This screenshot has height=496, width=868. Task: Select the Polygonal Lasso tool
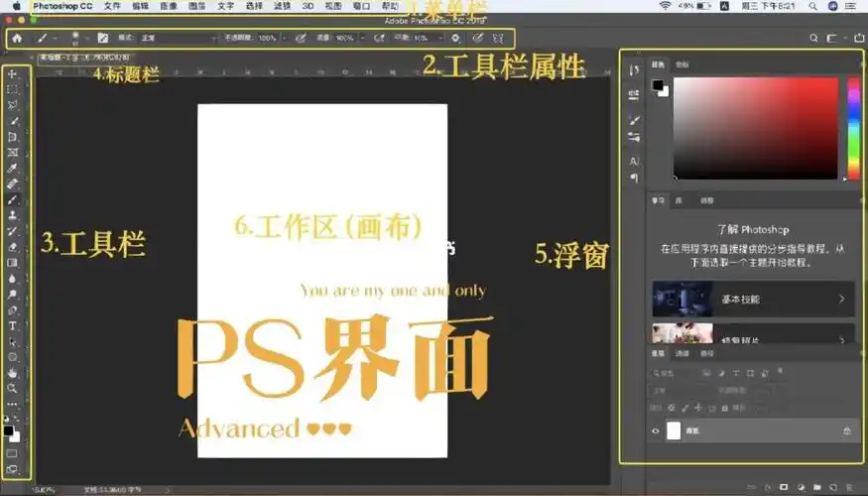pos(12,104)
